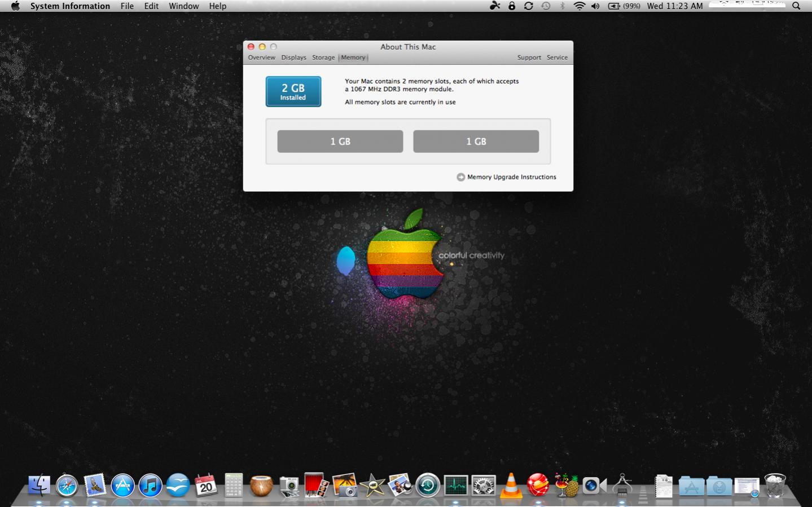Image resolution: width=812 pixels, height=507 pixels.
Task: Launch iPhoto from the Dock
Action: pyautogui.click(x=345, y=486)
